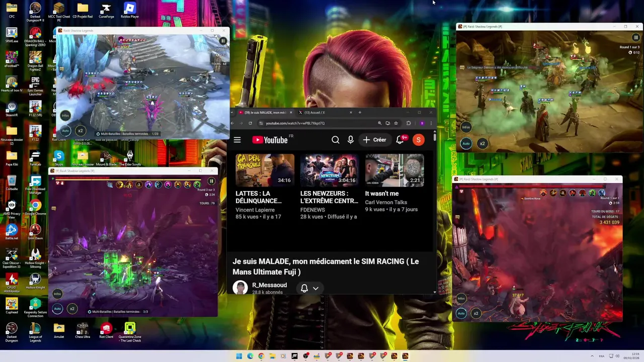Viewport: 644px width, 362px height.
Task: Pause the top-right Raid Round 1 sur 3 battle
Action: (636, 37)
